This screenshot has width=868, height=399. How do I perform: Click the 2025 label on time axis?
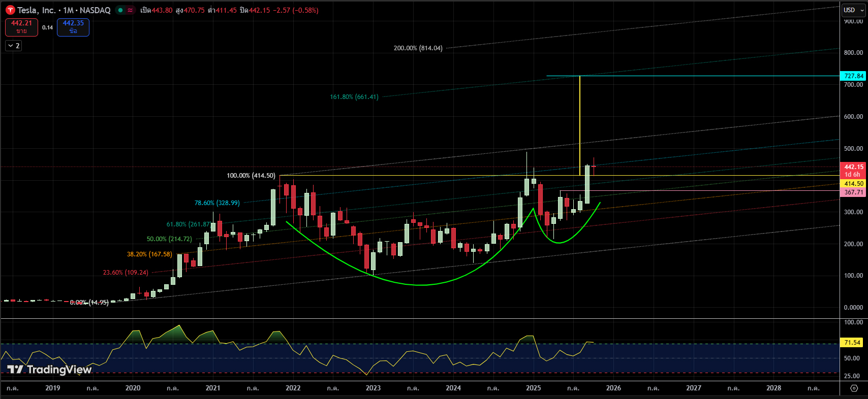pyautogui.click(x=534, y=388)
